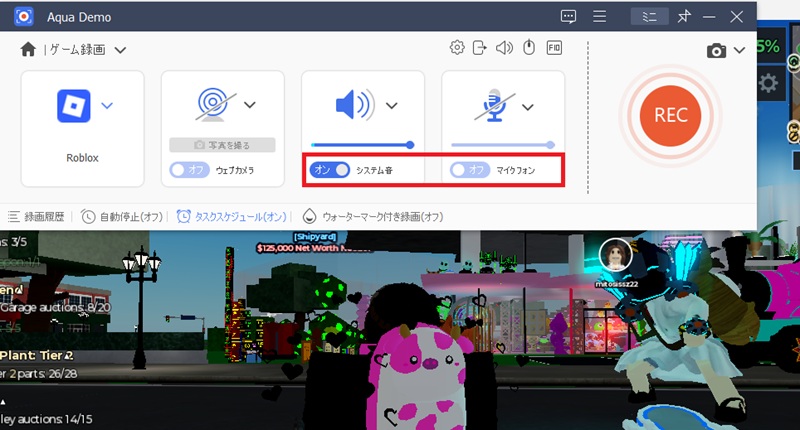Toggle the ウェブカメラ switch on

(189, 170)
